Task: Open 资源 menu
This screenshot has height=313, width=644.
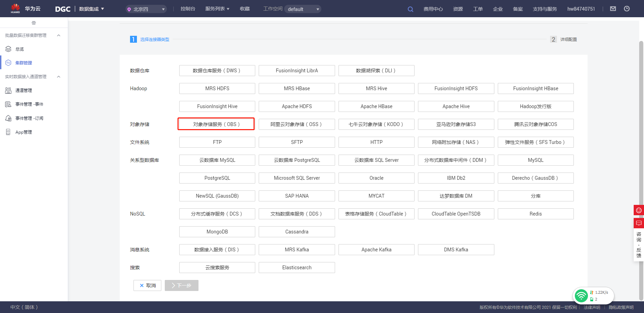Action: click(458, 9)
